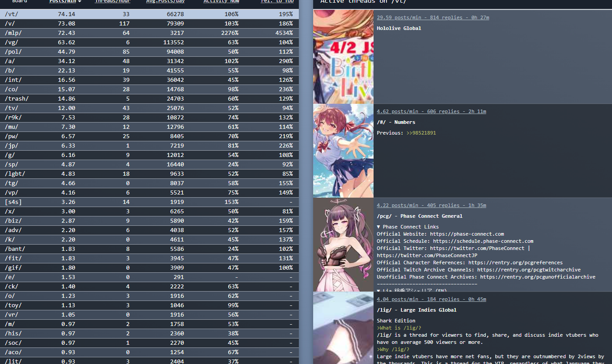Select the /mlp/ board row
The image size is (612, 364).
(149, 33)
